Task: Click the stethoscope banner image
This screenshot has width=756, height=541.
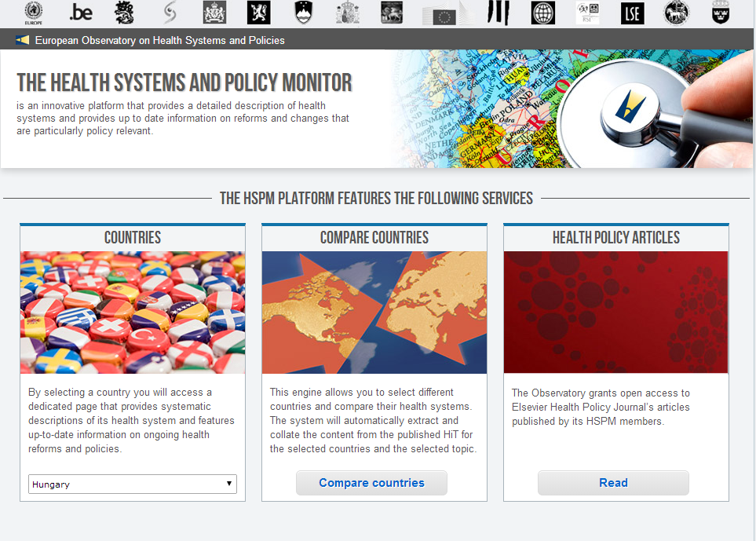Action: click(573, 108)
